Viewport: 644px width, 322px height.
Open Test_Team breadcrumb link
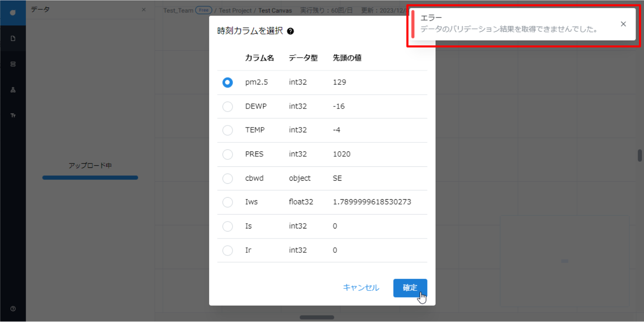pyautogui.click(x=178, y=10)
